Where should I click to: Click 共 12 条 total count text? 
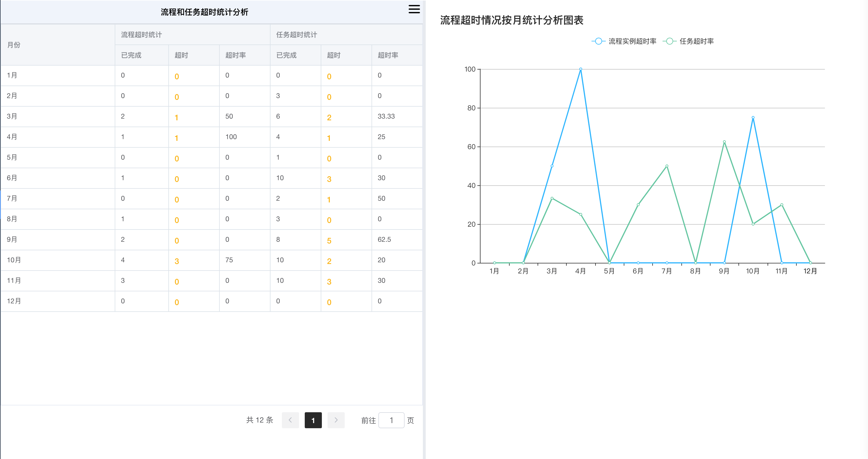click(259, 420)
